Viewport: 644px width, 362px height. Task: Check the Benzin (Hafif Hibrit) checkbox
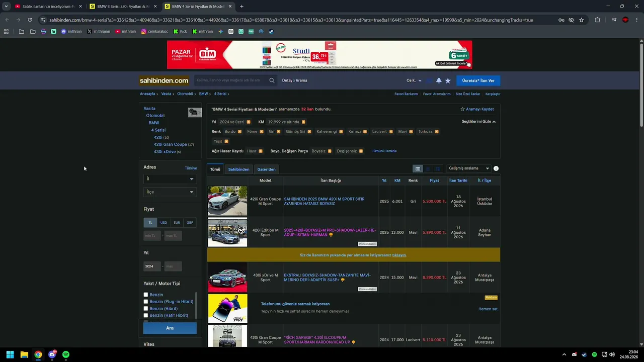click(x=146, y=315)
